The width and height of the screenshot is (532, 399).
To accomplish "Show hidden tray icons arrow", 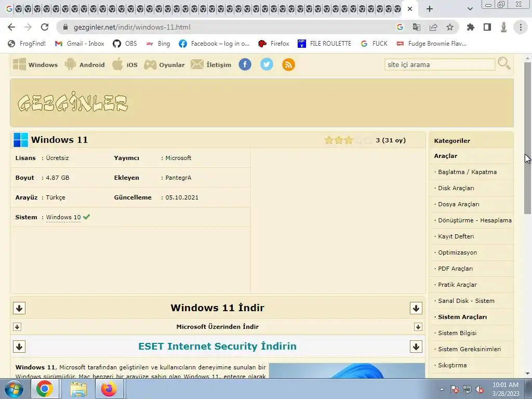I will point(442,390).
